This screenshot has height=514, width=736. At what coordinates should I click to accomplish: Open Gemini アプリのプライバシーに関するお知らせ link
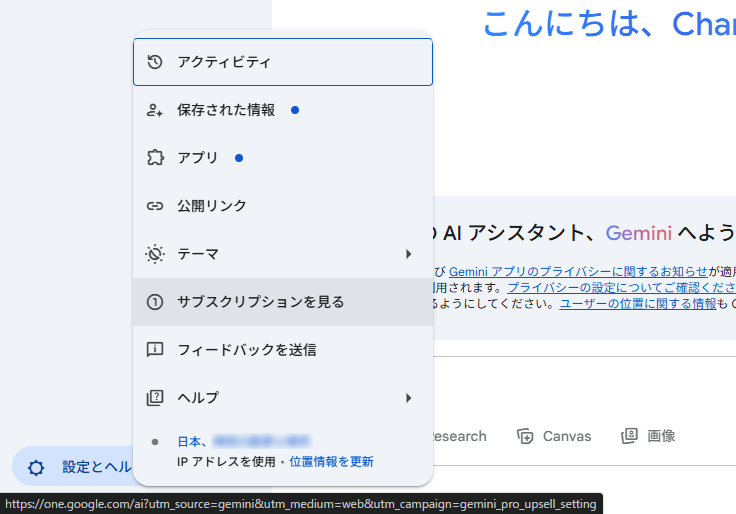(x=578, y=272)
